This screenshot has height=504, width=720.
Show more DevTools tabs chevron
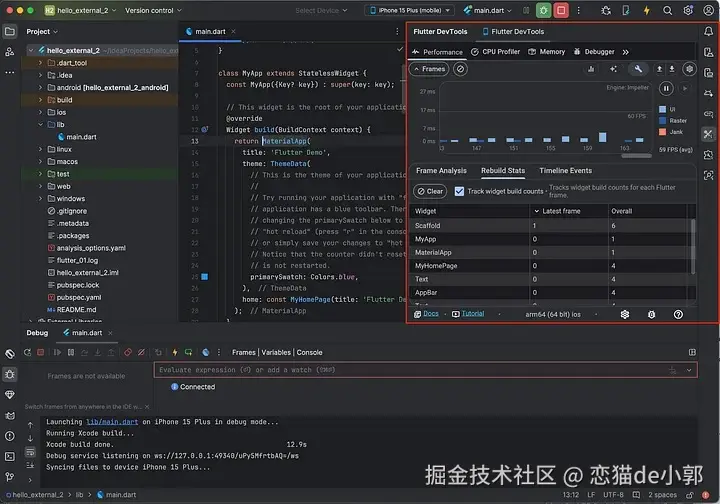pos(625,52)
